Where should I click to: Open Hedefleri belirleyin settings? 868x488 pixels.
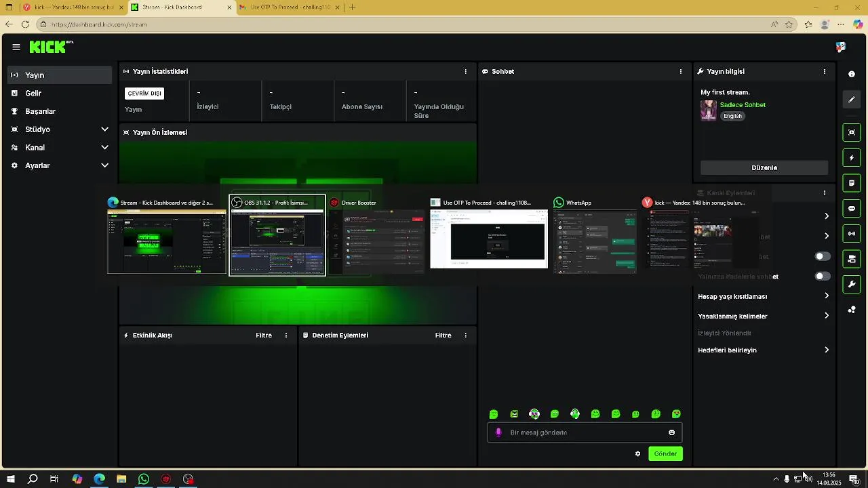(764, 350)
